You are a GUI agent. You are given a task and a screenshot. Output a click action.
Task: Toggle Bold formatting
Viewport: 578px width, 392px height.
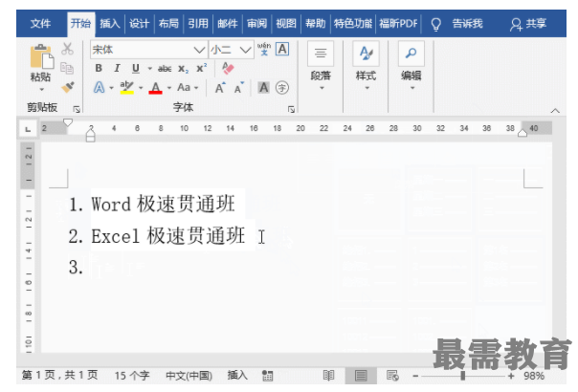click(x=99, y=68)
